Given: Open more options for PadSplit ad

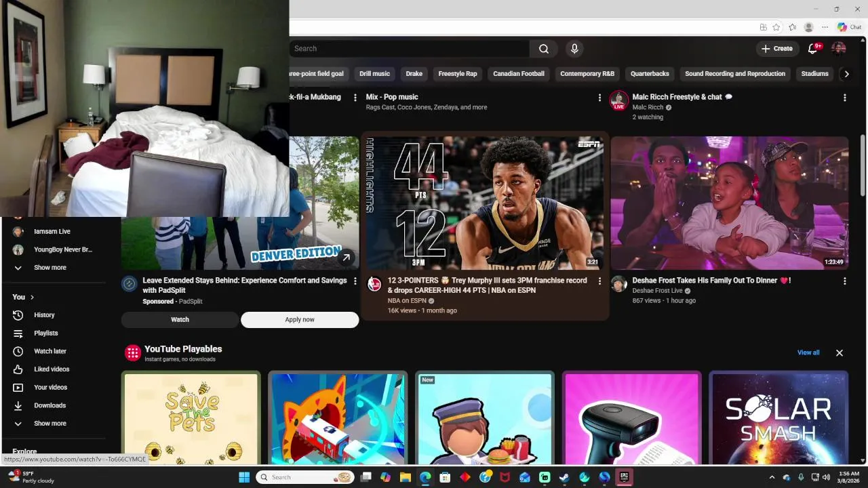Looking at the screenshot, I should click(355, 281).
